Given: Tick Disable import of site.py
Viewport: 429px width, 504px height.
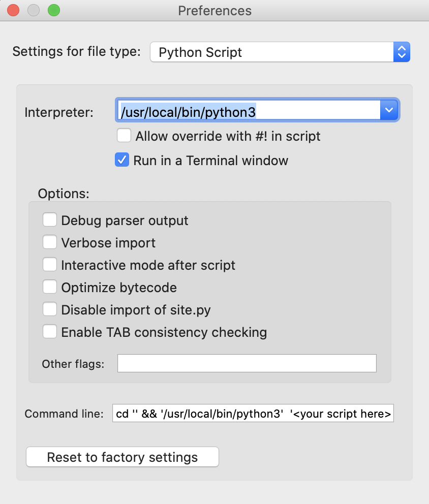Looking at the screenshot, I should pos(50,309).
